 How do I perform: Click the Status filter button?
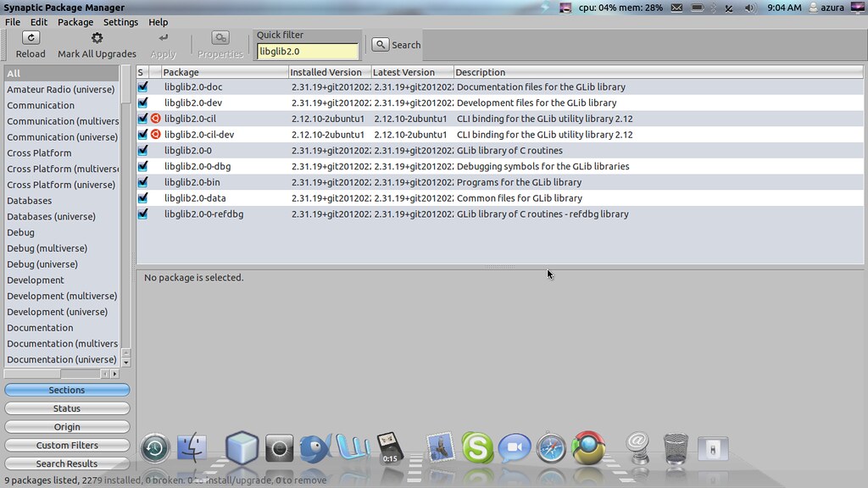[x=67, y=408]
